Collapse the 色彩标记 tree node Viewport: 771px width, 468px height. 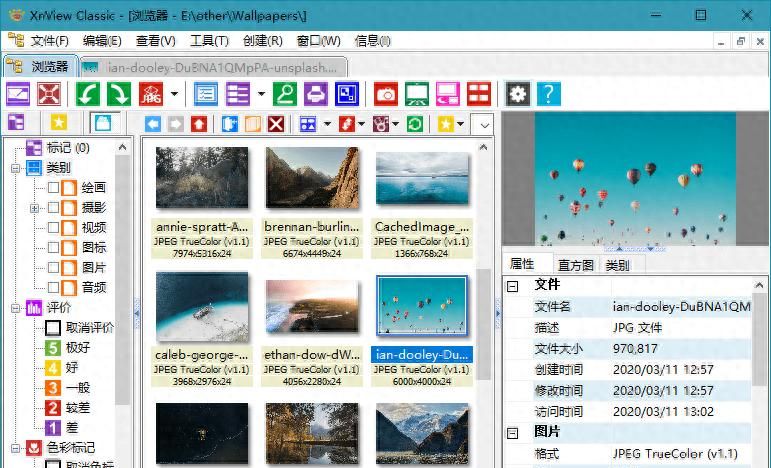click(15, 448)
